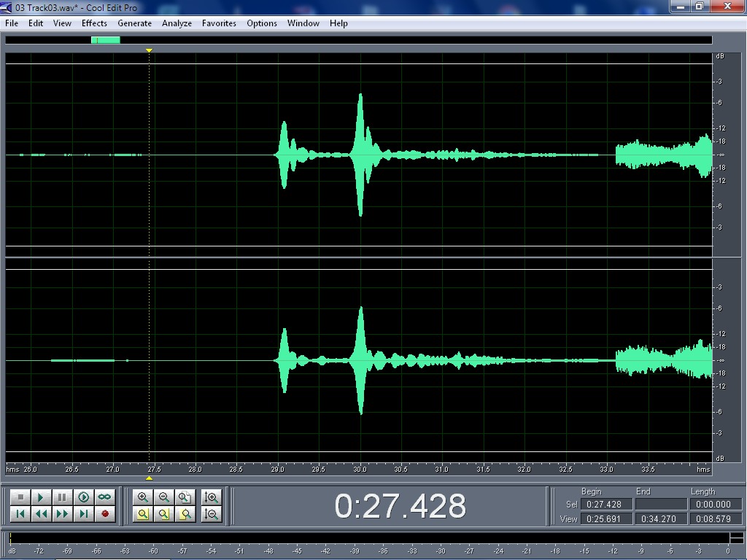Jump to the end with Go to End button
747x560 pixels.
(83, 514)
